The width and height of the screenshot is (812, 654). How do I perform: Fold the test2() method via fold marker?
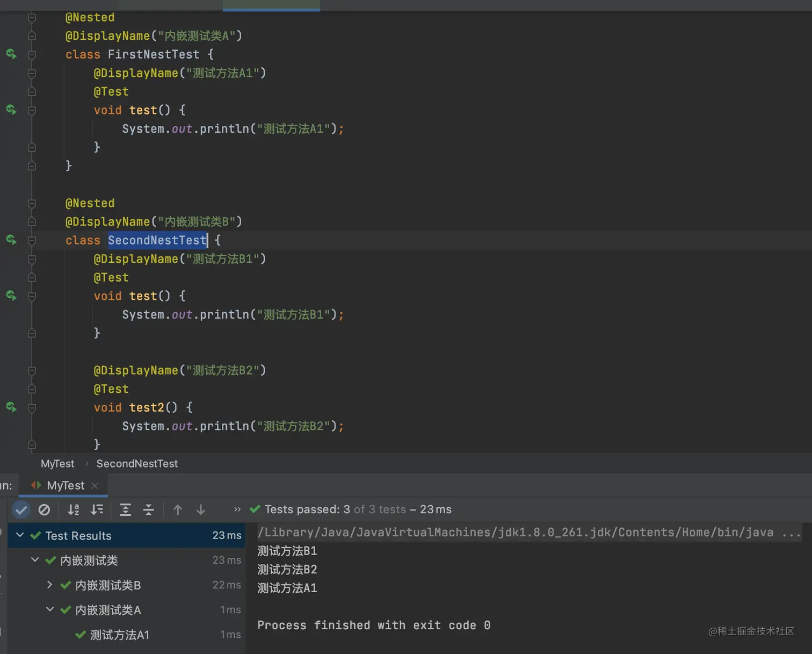(x=32, y=407)
